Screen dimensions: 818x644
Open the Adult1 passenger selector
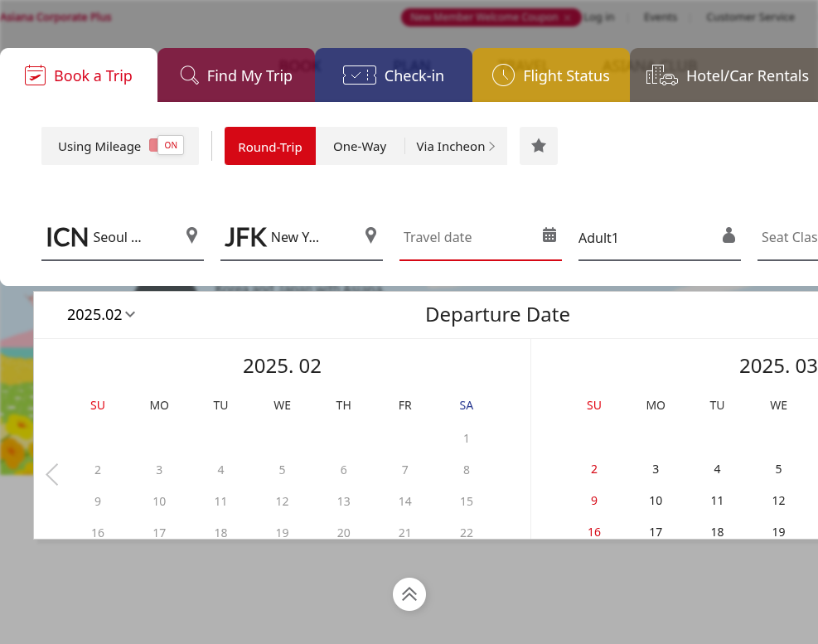coord(660,237)
